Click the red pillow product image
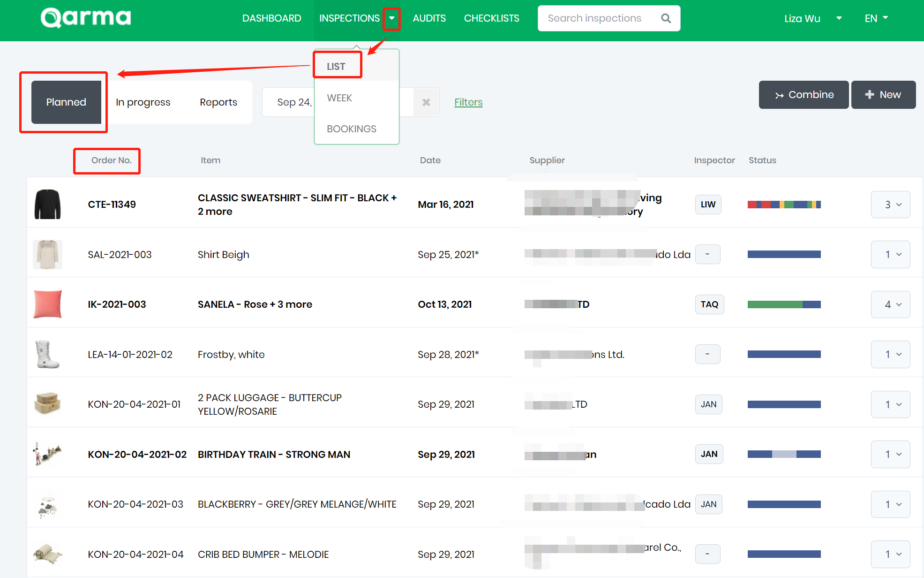Screen dimensions: 924x578 [48, 304]
